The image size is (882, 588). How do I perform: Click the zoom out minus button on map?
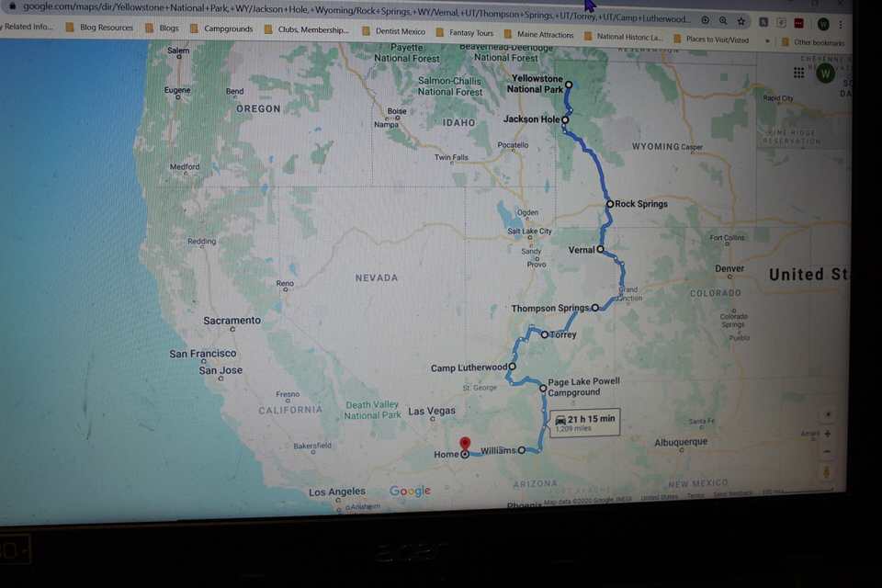pos(828,452)
